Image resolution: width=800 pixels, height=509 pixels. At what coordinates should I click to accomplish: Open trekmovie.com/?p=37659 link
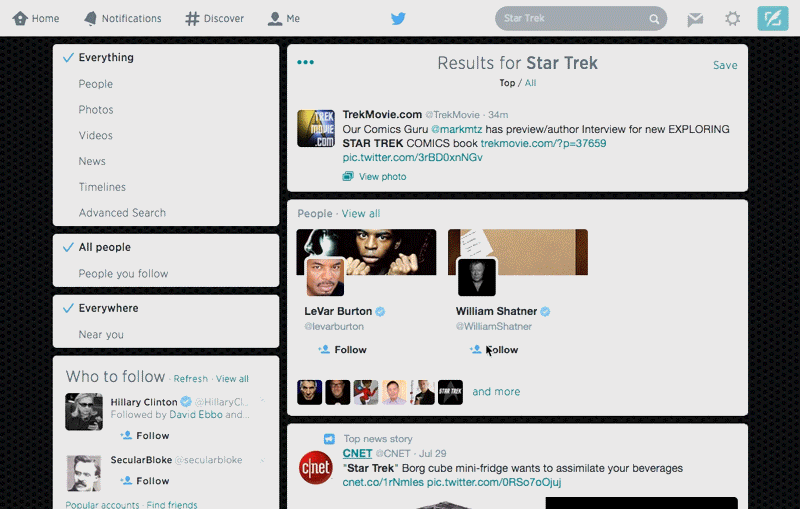[x=543, y=143]
